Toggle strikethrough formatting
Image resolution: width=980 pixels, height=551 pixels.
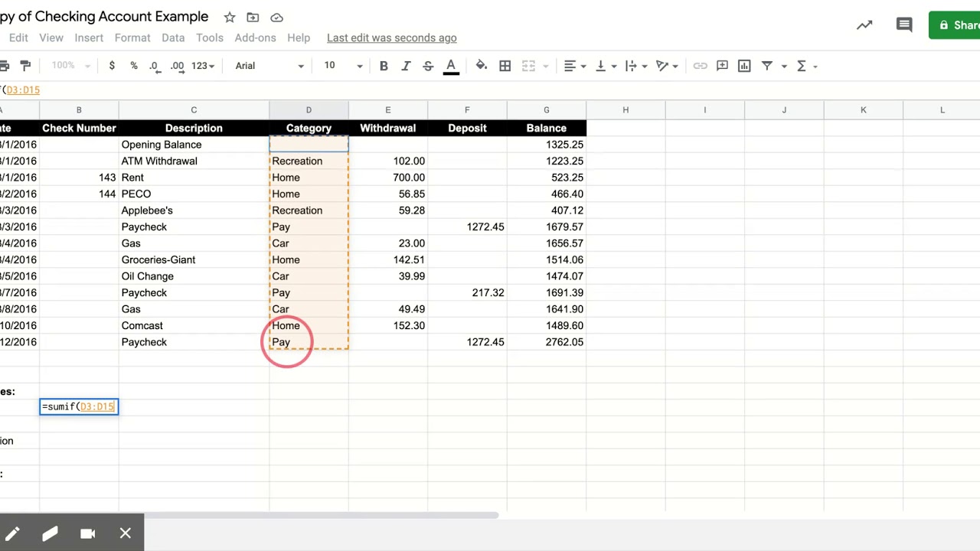tap(428, 66)
